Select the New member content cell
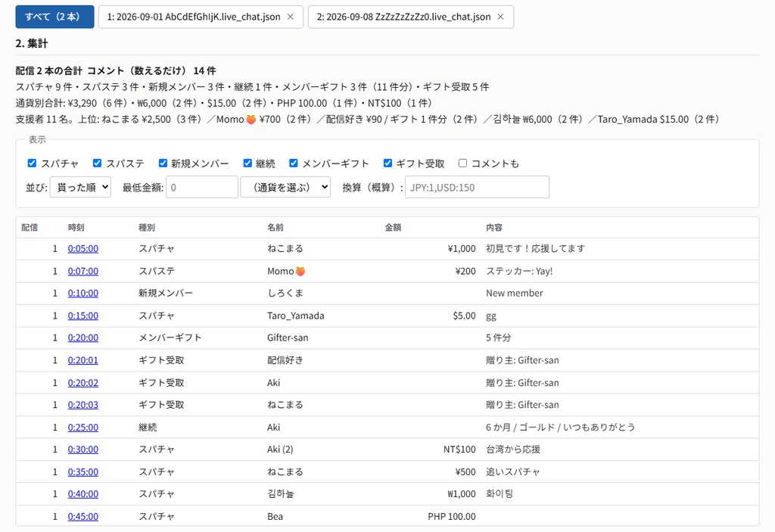This screenshot has height=532, width=775. click(x=515, y=293)
